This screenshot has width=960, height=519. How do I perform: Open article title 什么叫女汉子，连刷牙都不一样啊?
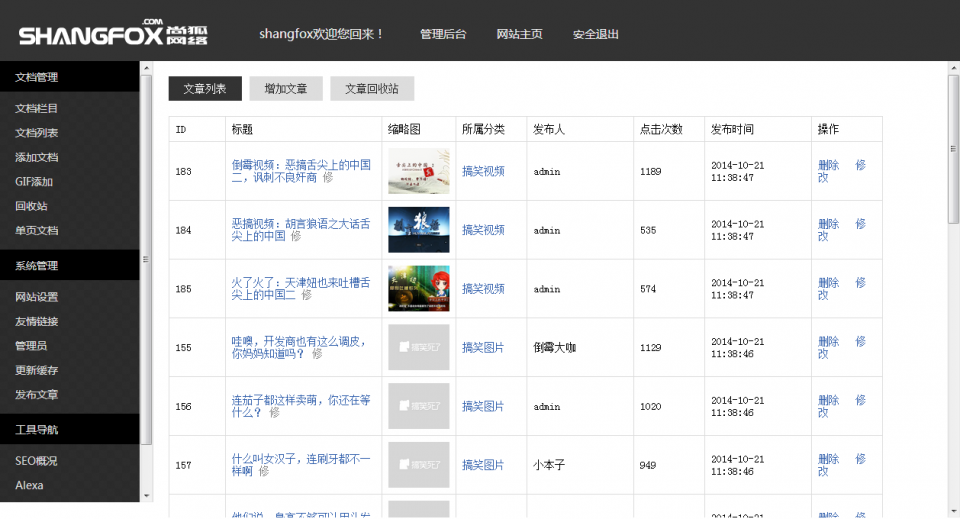301,465
